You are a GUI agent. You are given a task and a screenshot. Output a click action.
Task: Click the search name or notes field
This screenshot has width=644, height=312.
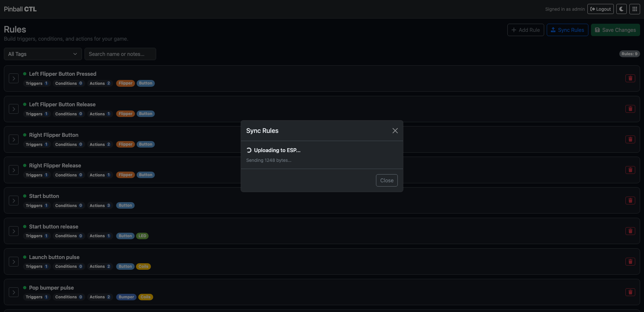coord(120,54)
